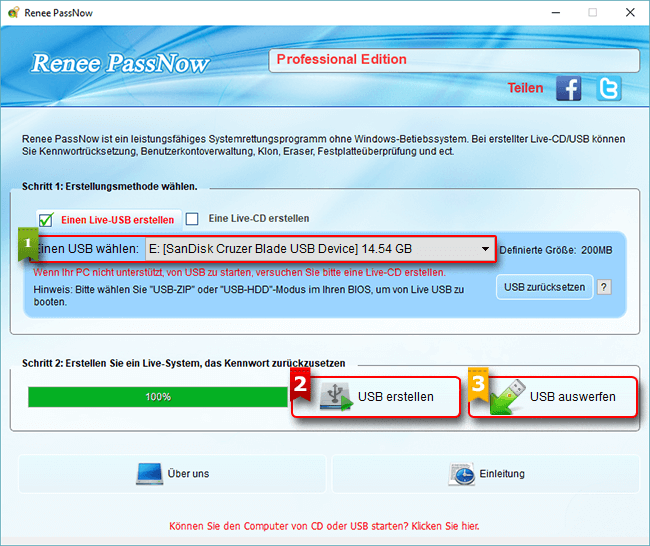
Task: Share via the Twitter icon
Action: pyautogui.click(x=609, y=88)
